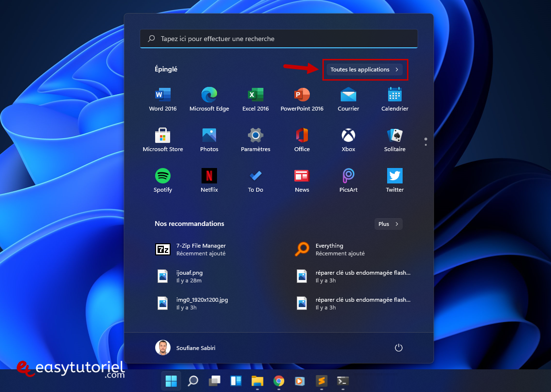Open the News app
The height and width of the screenshot is (392, 551).
[x=302, y=181]
